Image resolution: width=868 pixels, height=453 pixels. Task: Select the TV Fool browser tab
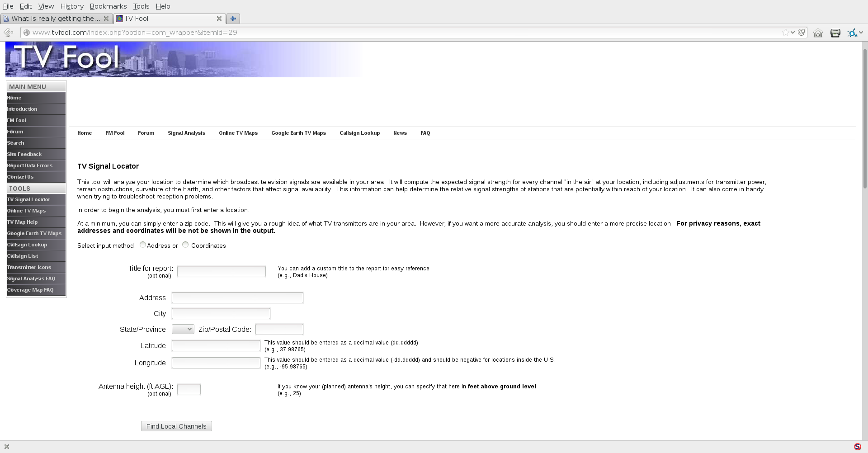click(x=170, y=19)
